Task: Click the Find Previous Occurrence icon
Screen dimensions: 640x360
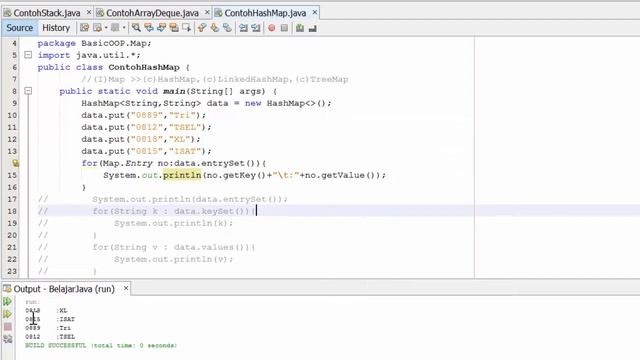Action: [x=149, y=28]
